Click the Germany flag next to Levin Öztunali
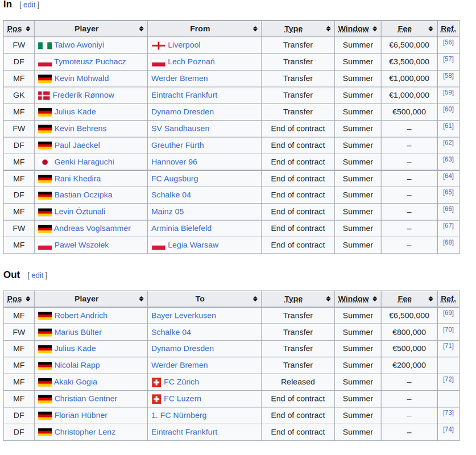Screen dimensions: 476x455 45,212
